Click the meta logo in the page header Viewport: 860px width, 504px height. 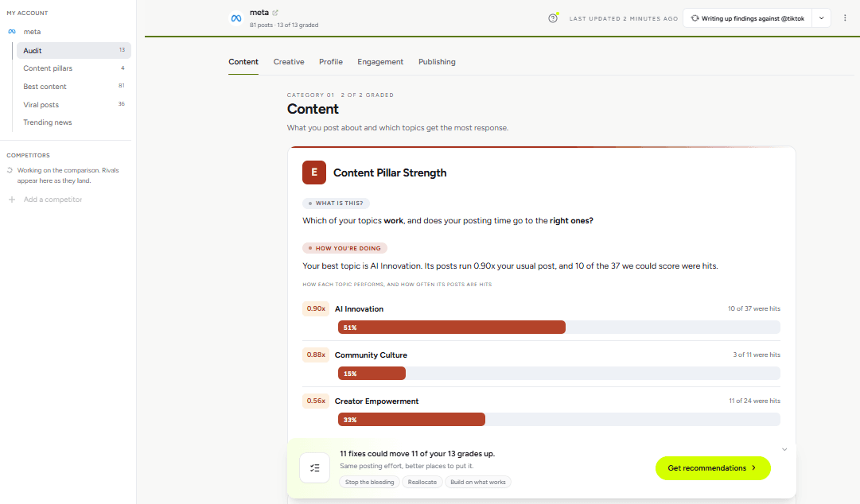pyautogui.click(x=236, y=18)
